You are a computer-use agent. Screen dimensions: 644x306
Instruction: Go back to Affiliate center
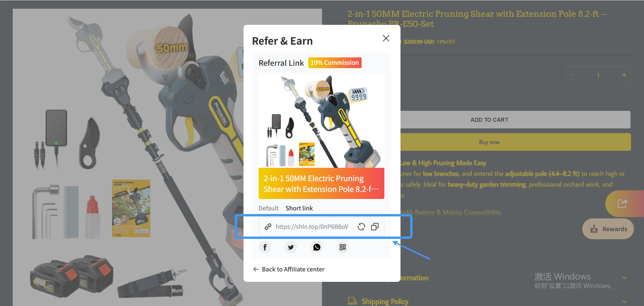(289, 269)
